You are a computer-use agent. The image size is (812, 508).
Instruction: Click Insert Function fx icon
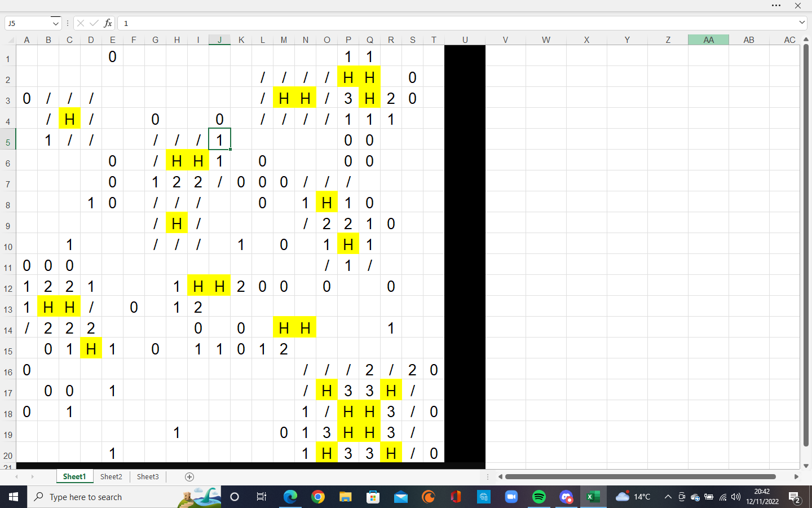(x=108, y=23)
